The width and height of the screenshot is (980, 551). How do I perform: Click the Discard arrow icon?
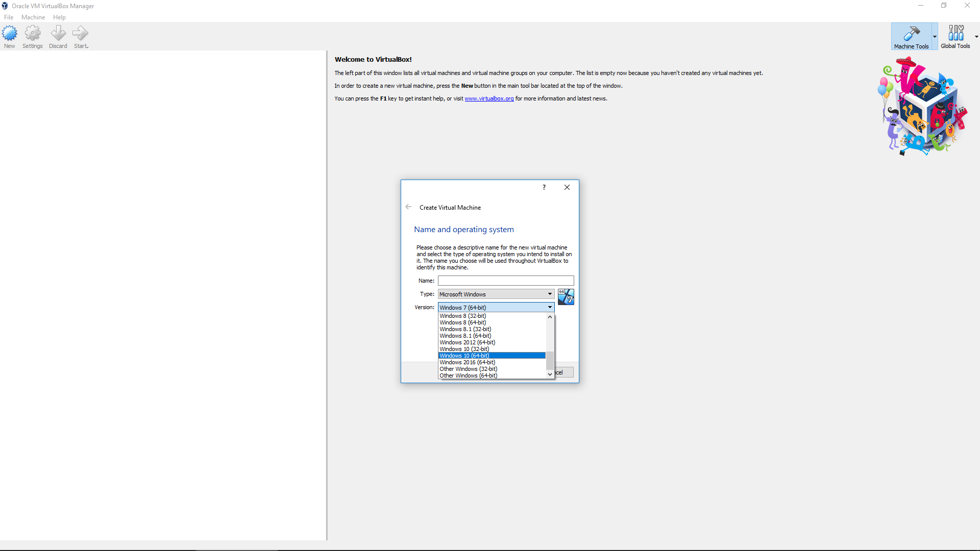point(58,34)
